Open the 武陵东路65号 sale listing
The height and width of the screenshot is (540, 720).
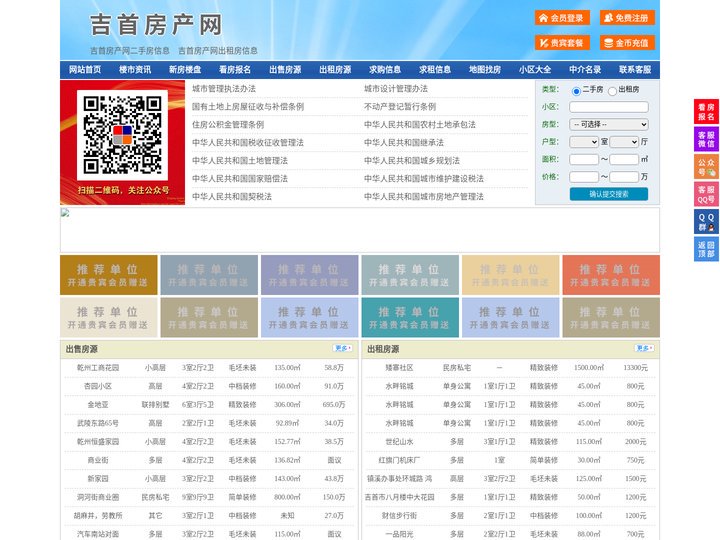coord(98,423)
